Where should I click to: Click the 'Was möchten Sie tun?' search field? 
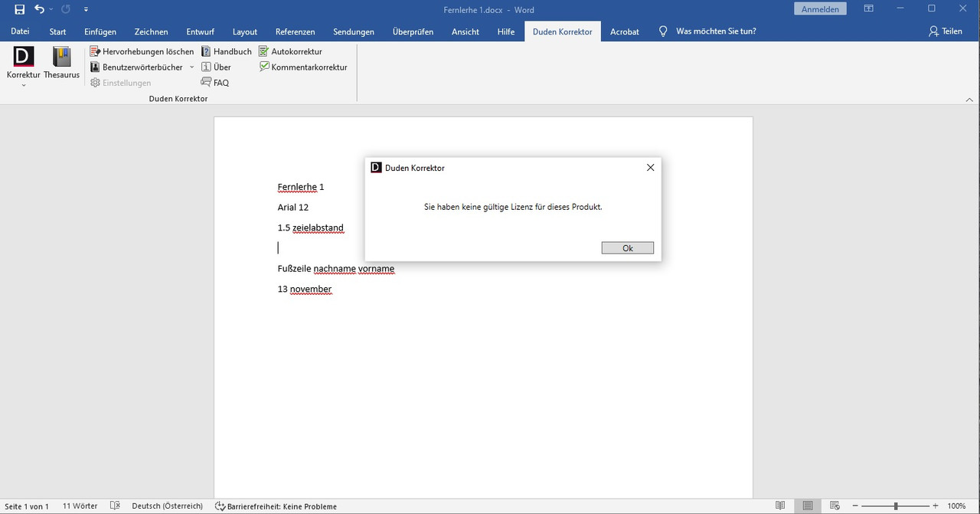point(716,31)
